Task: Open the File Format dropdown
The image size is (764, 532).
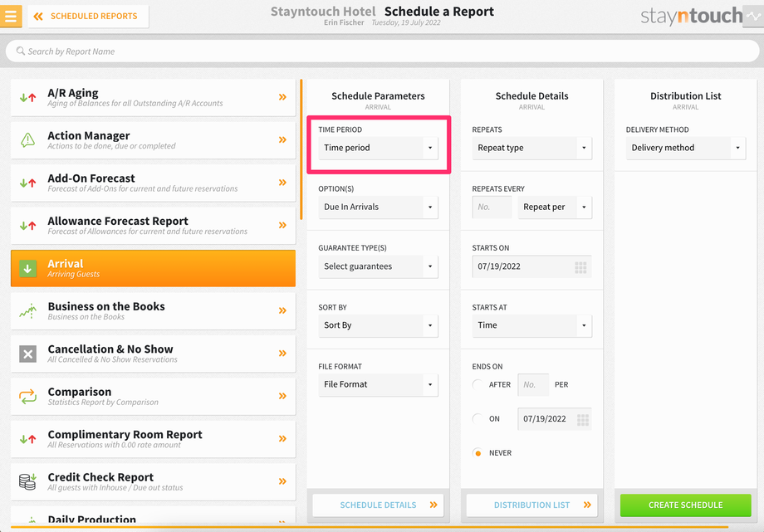Action: tap(378, 384)
